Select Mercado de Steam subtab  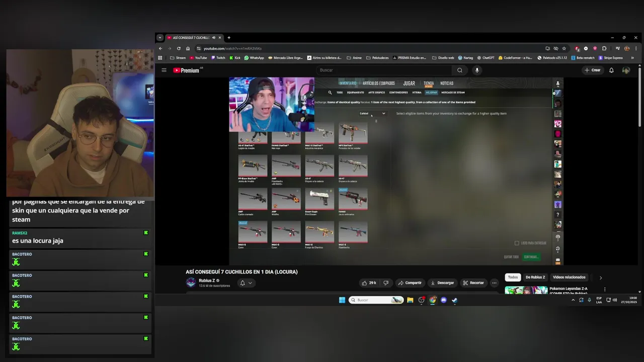(453, 93)
